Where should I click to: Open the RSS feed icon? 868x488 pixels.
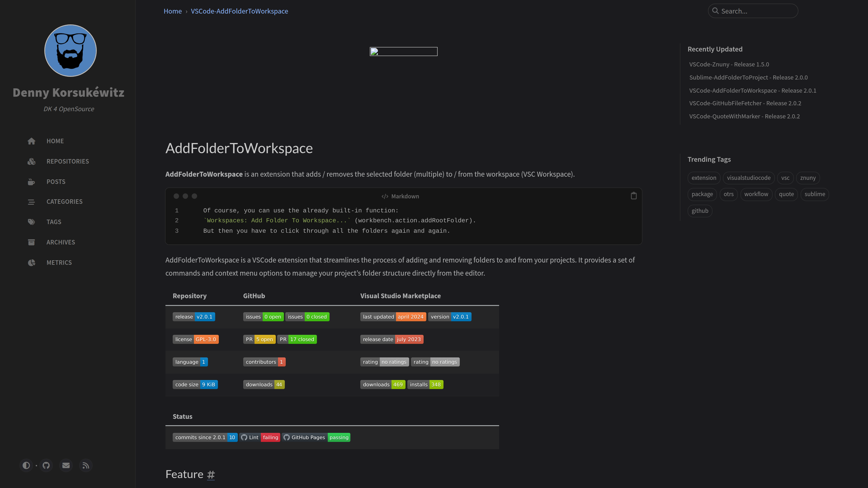tap(86, 465)
